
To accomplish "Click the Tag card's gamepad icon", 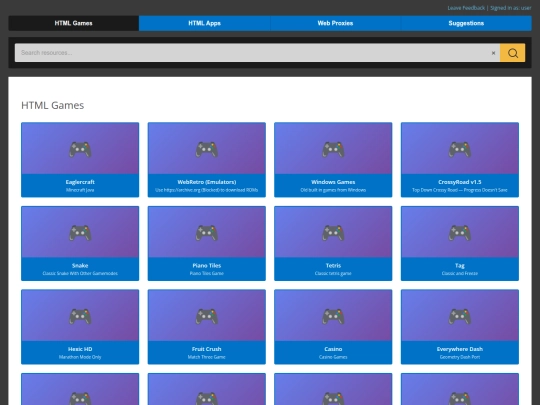I will tap(460, 233).
